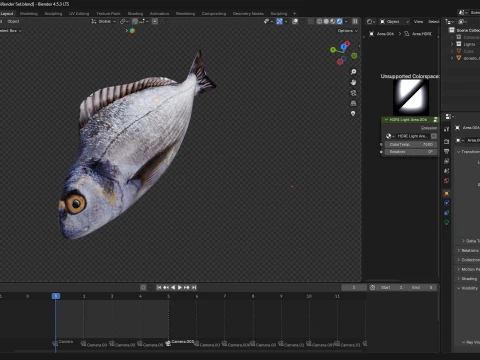This screenshot has height=360, width=480.
Task: Add a new workspace with plus icon
Action: point(294,14)
